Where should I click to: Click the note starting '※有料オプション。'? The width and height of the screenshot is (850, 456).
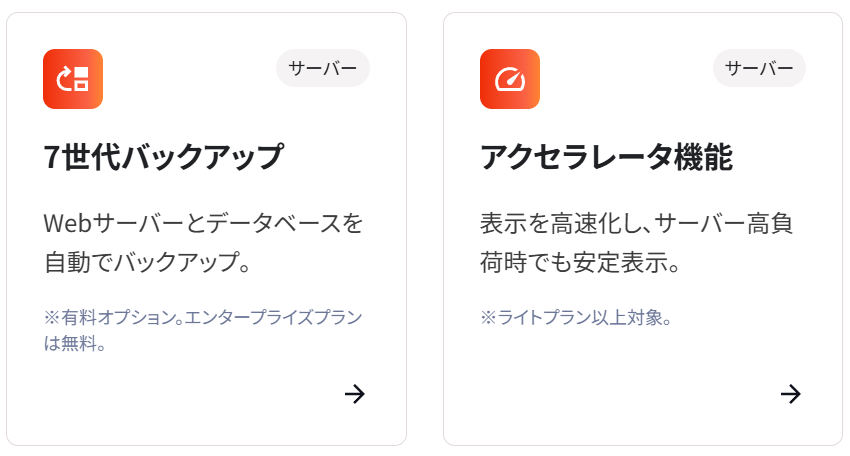(203, 317)
